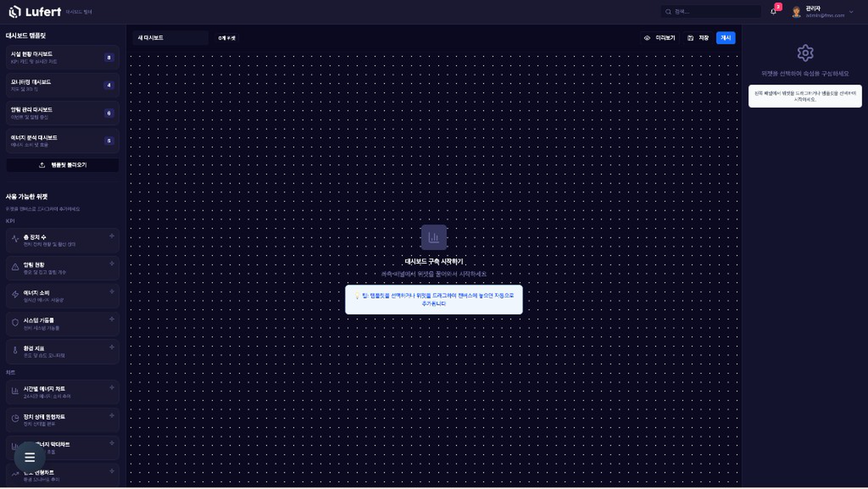The width and height of the screenshot is (868, 489).
Task: Click the lightning icon of 에너지 소비
Action: tap(15, 294)
